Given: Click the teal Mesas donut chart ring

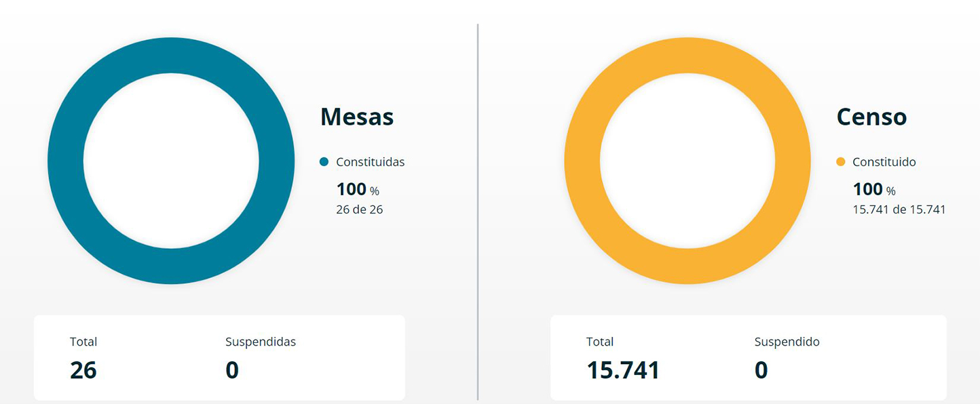Looking at the screenshot, I should pos(66,161).
